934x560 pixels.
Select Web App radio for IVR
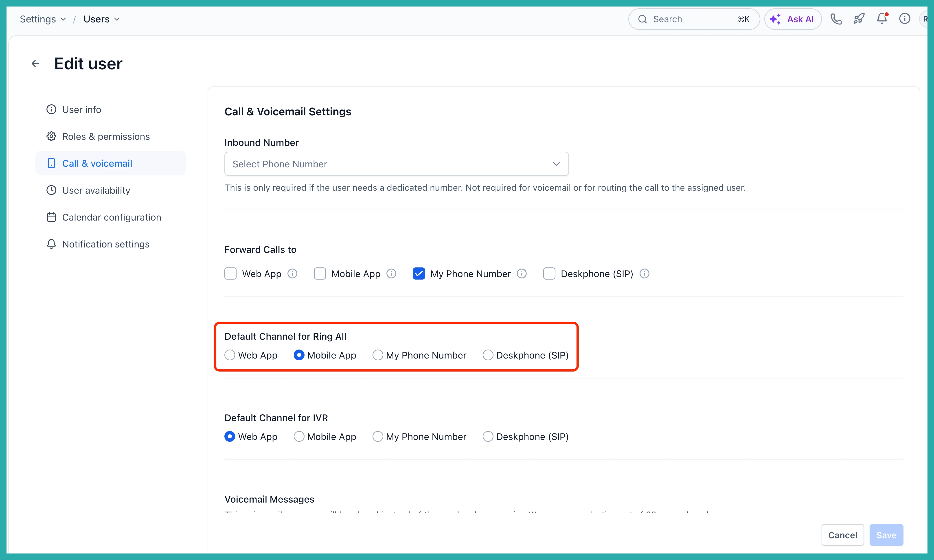click(x=229, y=437)
